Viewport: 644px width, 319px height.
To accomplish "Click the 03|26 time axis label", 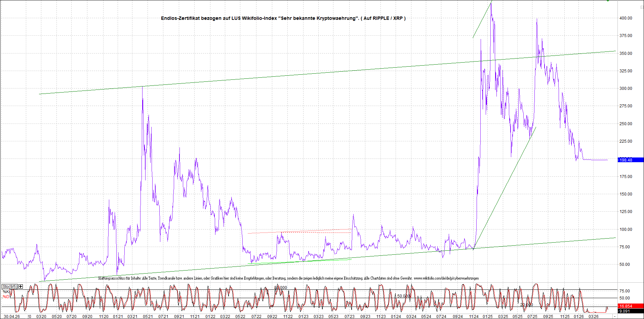I will tap(593, 316).
